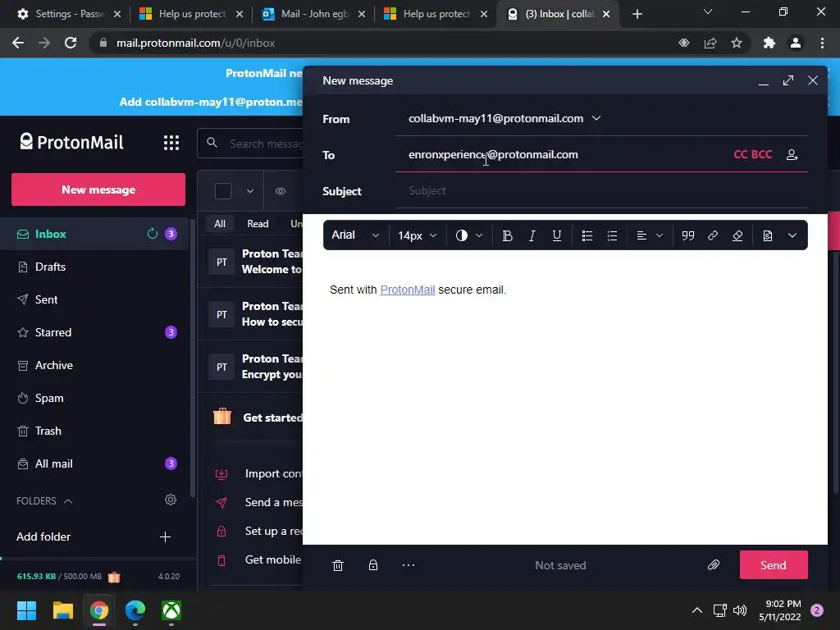Open selection options dropdown arrow
This screenshot has width=840, height=630.
tap(250, 191)
